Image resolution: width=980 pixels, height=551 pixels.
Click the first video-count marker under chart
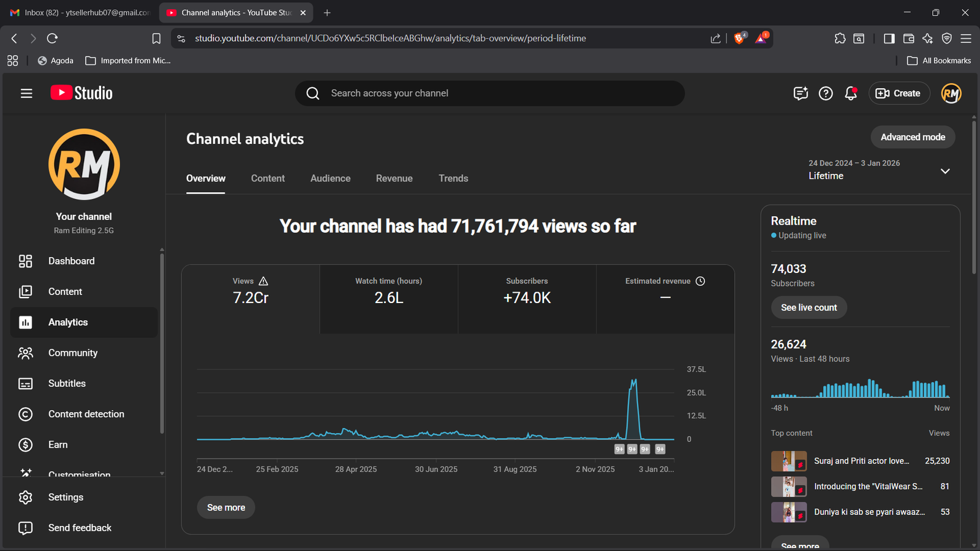click(619, 449)
